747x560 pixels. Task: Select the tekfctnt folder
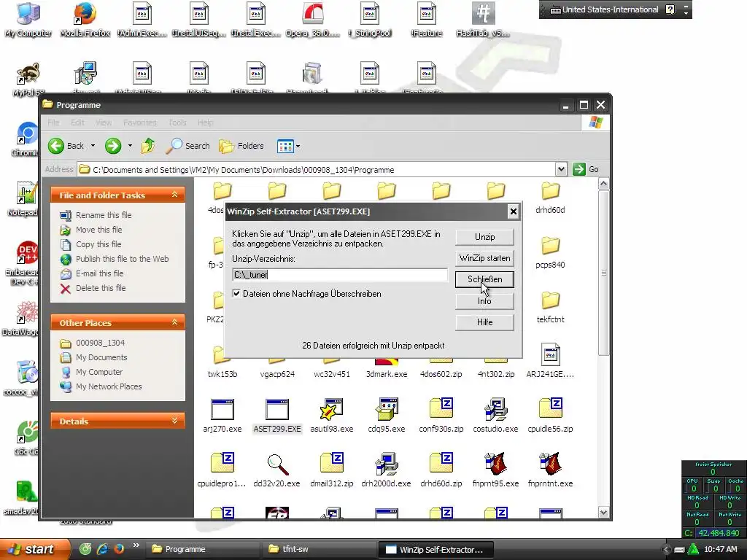[550, 300]
